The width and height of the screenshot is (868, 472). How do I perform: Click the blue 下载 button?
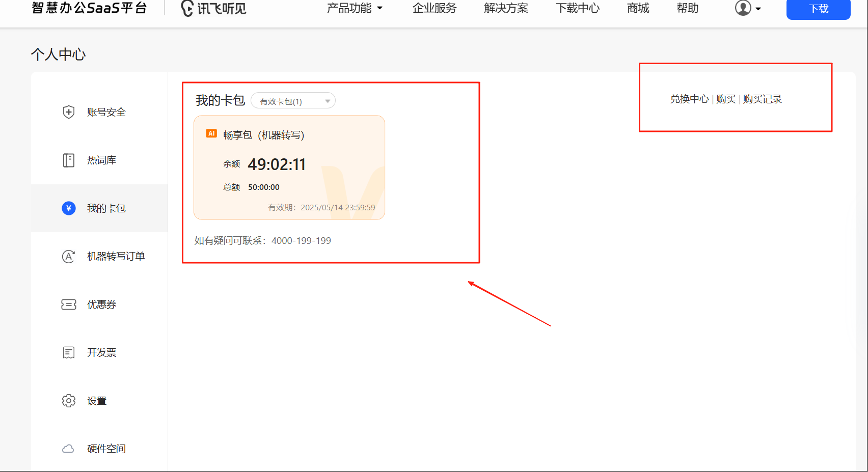coord(819,9)
